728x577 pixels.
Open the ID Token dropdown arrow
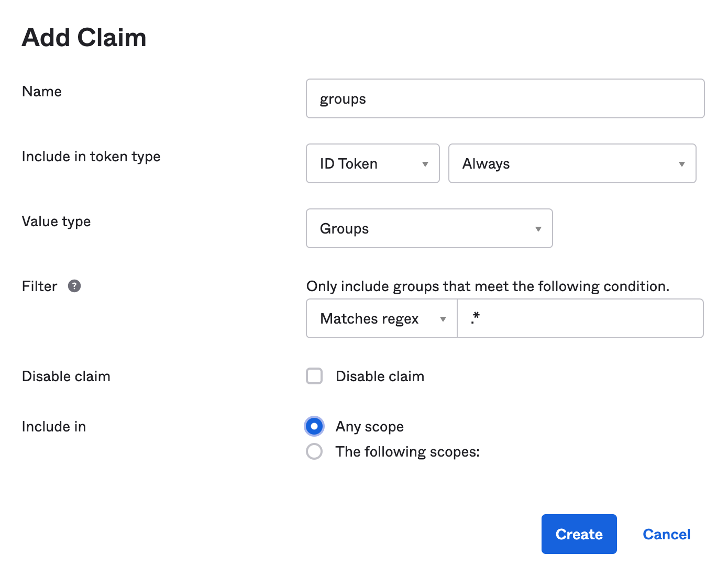(425, 163)
